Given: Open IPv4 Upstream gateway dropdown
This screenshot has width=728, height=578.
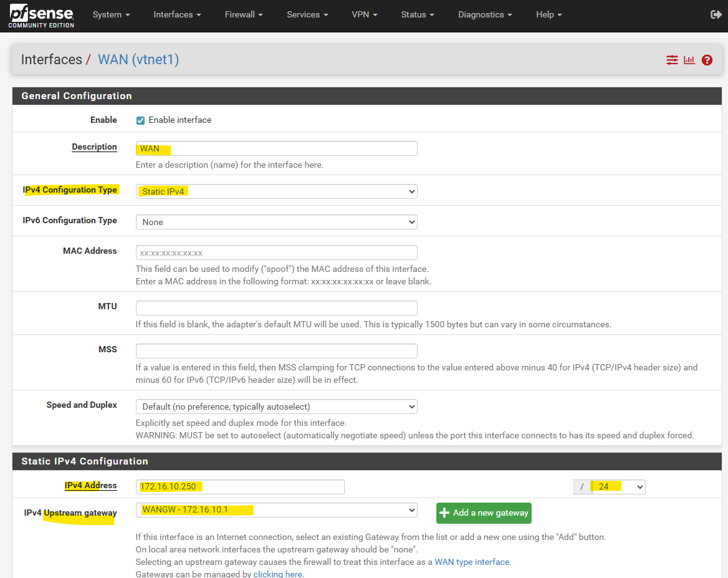Looking at the screenshot, I should click(276, 510).
